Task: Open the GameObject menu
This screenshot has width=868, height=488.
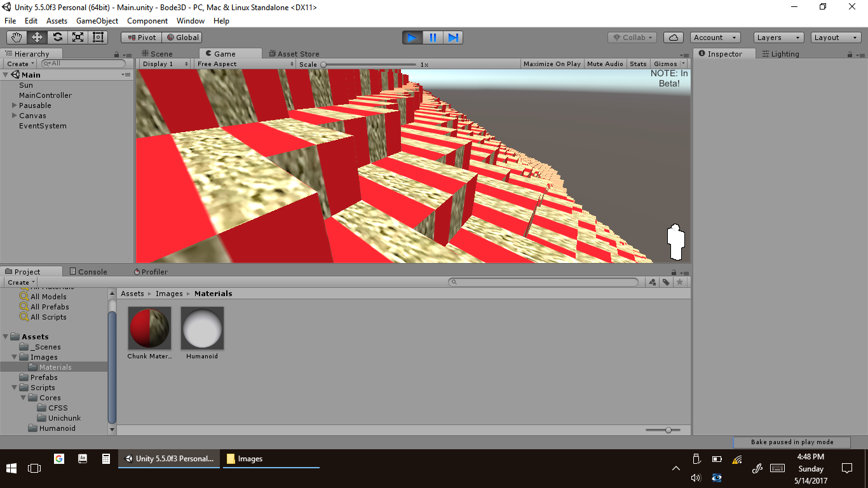Action: [97, 21]
